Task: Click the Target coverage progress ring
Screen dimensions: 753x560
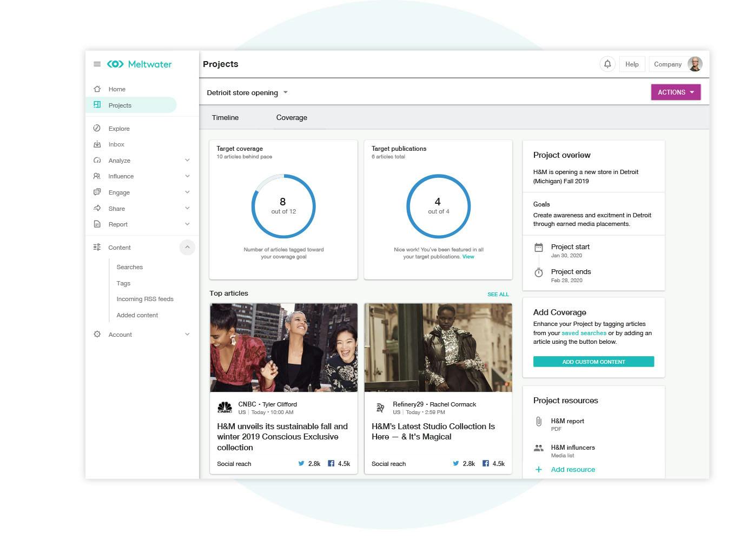Action: pyautogui.click(x=283, y=206)
